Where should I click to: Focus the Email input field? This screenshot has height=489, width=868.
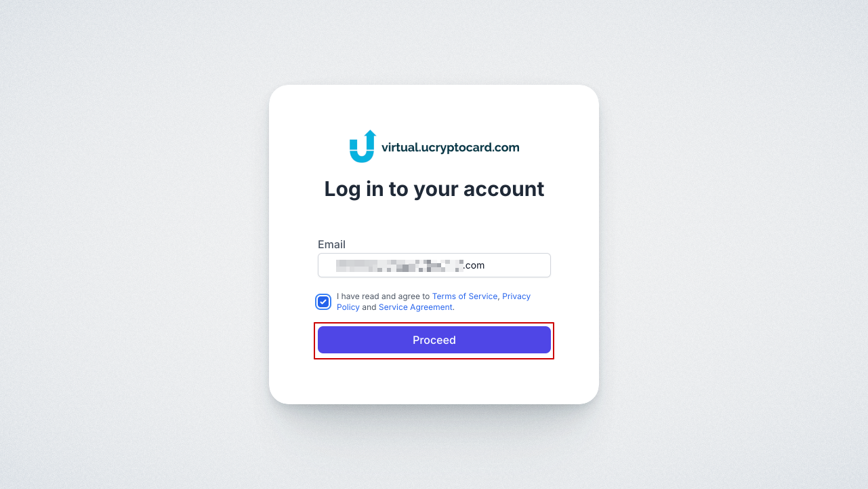434,265
